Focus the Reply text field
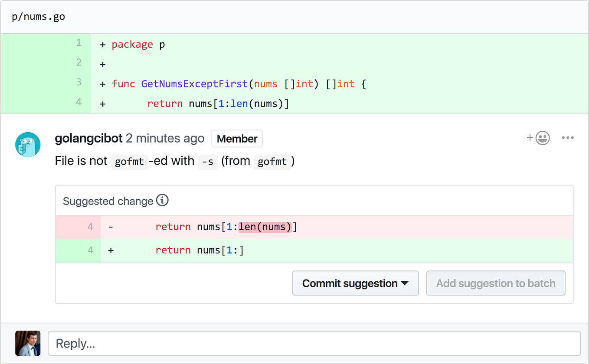Image resolution: width=589 pixels, height=364 pixels. (314, 343)
